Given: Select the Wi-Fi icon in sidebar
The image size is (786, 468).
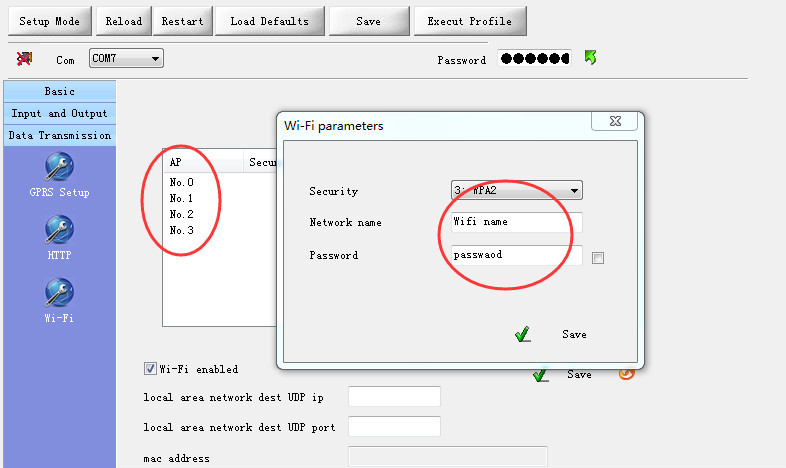Looking at the screenshot, I should pos(59,293).
